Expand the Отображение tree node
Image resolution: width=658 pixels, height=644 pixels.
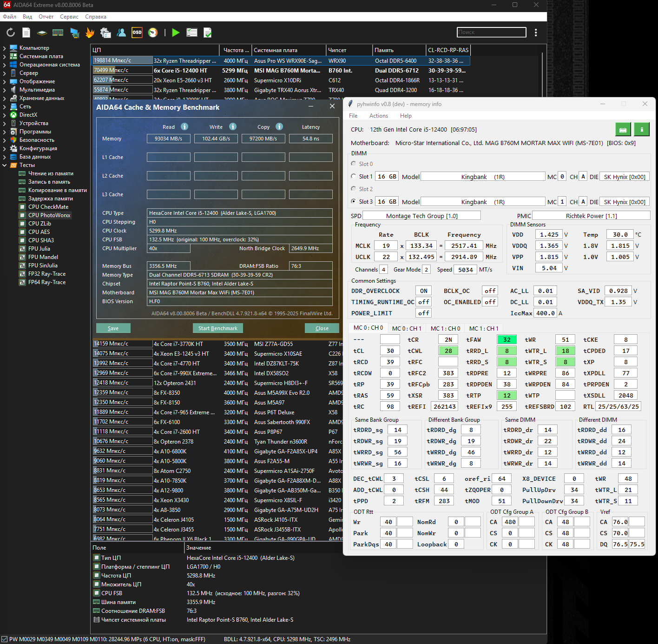(5, 81)
